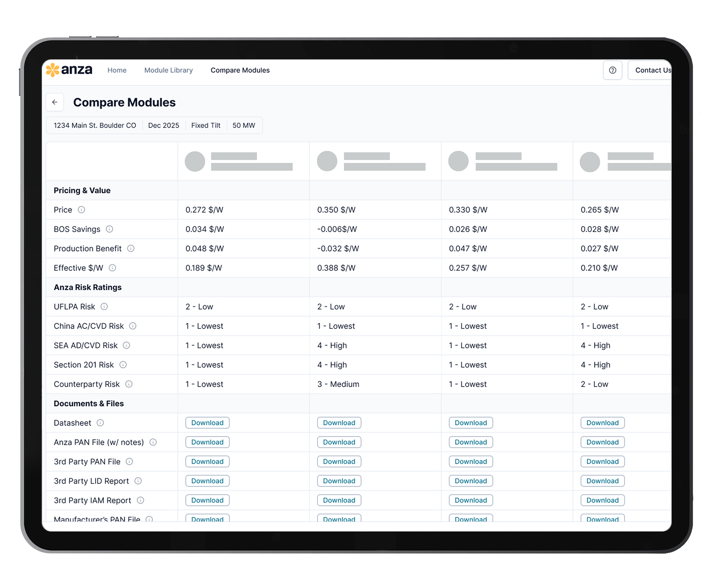Click the Anza logo
The width and height of the screenshot is (722, 588).
69,70
